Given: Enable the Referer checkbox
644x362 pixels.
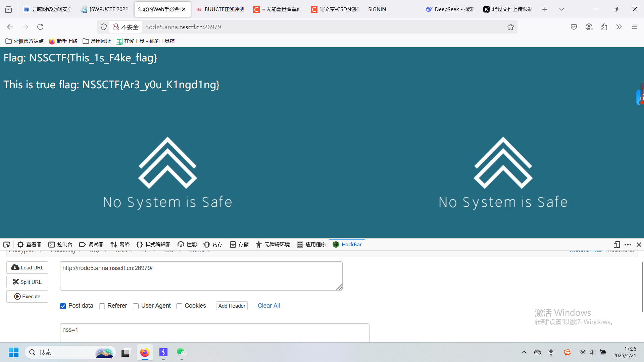Looking at the screenshot, I should 102,306.
